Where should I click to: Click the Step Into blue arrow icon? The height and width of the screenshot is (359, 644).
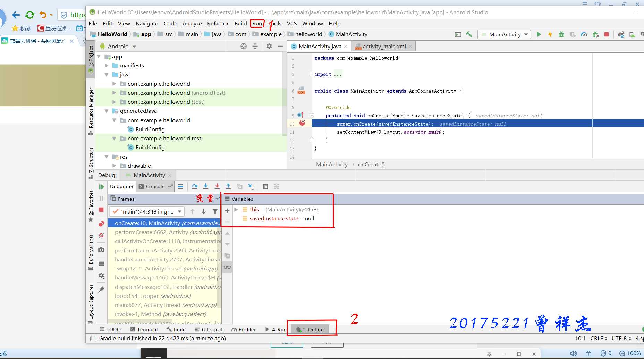tap(206, 186)
